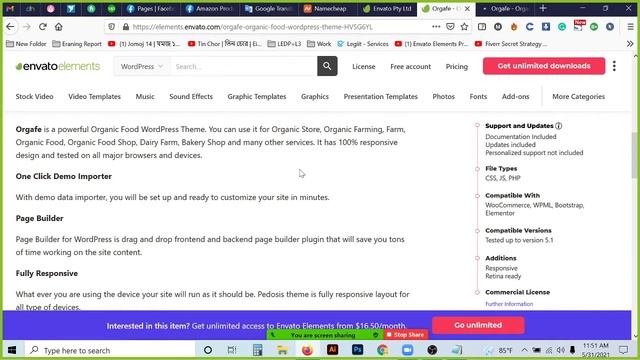This screenshot has width=640, height=360.
Task: Go to browser Home page
Action: tap(59, 27)
